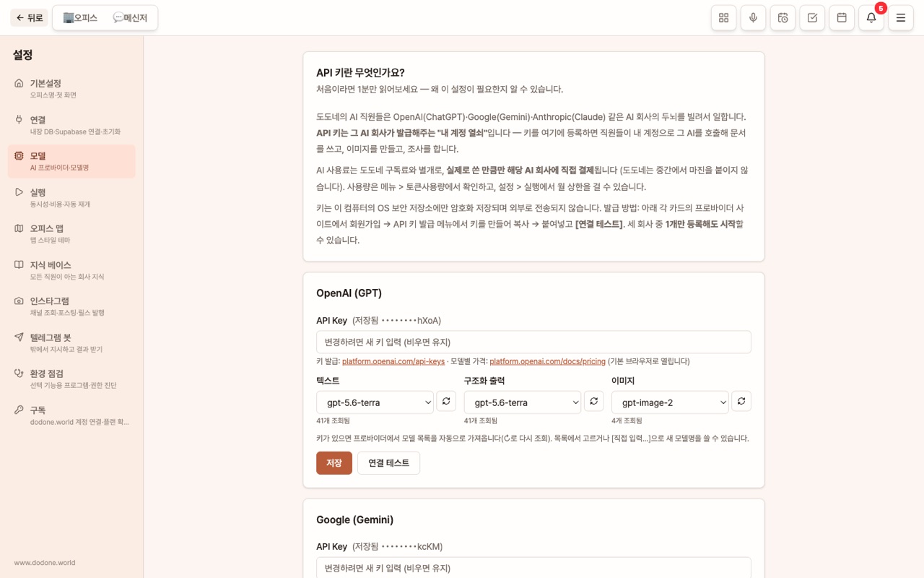The image size is (924, 578).
Task: Click the OpenAI (GPT) card heading
Action: click(x=349, y=293)
